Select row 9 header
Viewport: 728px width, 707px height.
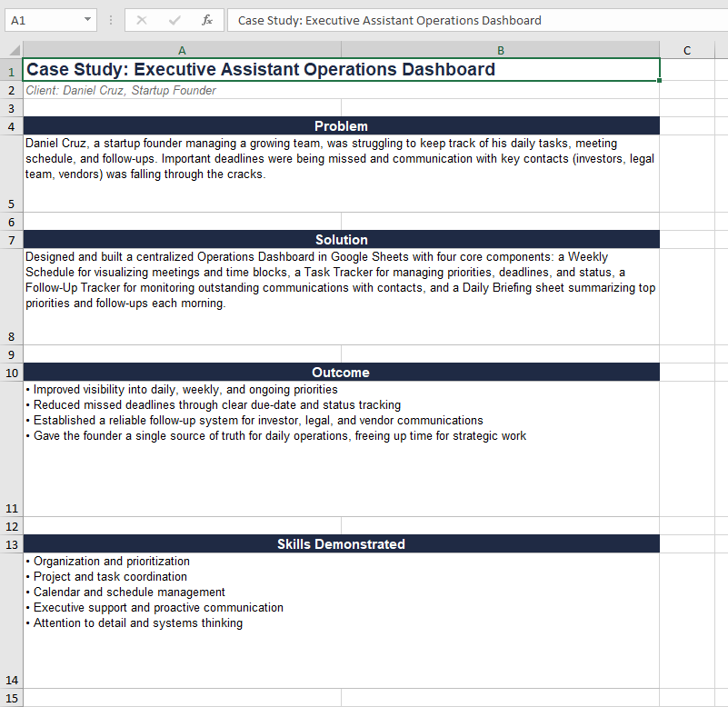coord(11,354)
